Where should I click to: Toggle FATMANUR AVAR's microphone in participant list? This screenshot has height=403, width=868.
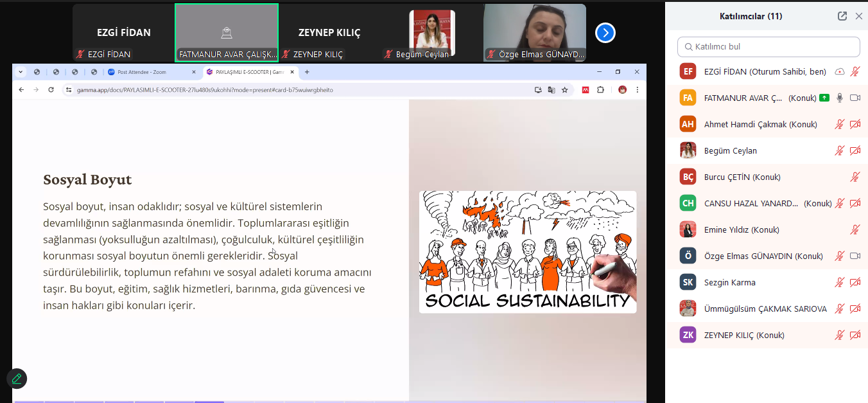point(839,98)
